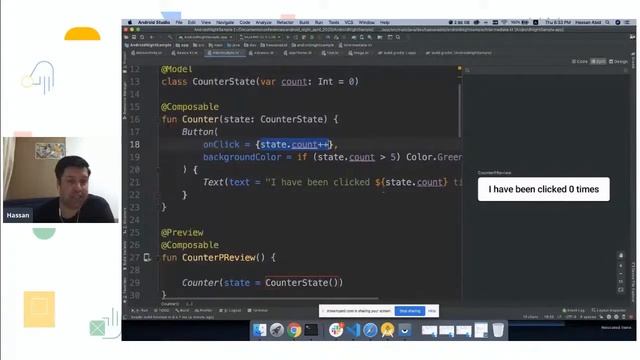Open the Navigate menu
This screenshot has height=360, width=640.
225,22
